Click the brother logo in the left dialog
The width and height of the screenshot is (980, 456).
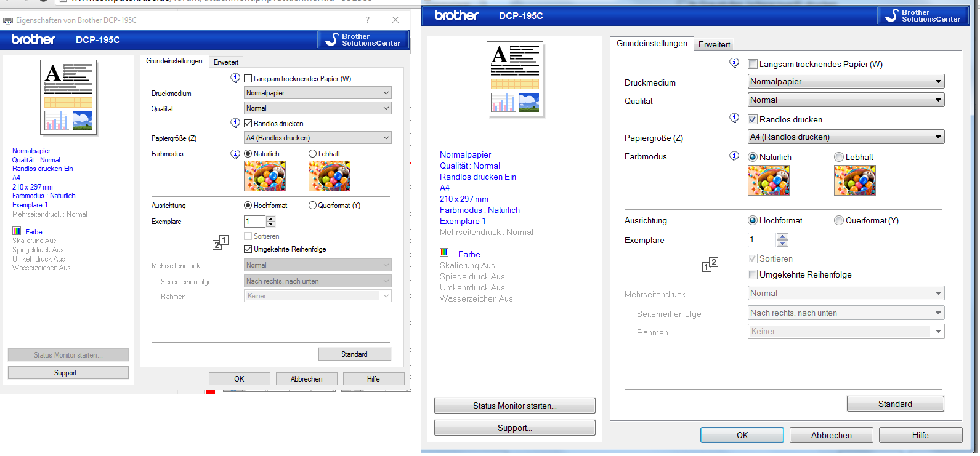tap(33, 40)
